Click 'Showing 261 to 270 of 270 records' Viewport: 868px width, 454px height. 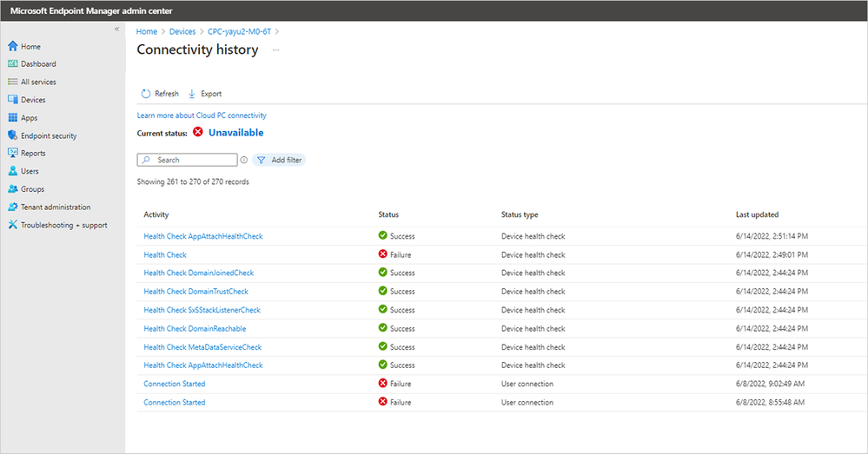[x=193, y=181]
